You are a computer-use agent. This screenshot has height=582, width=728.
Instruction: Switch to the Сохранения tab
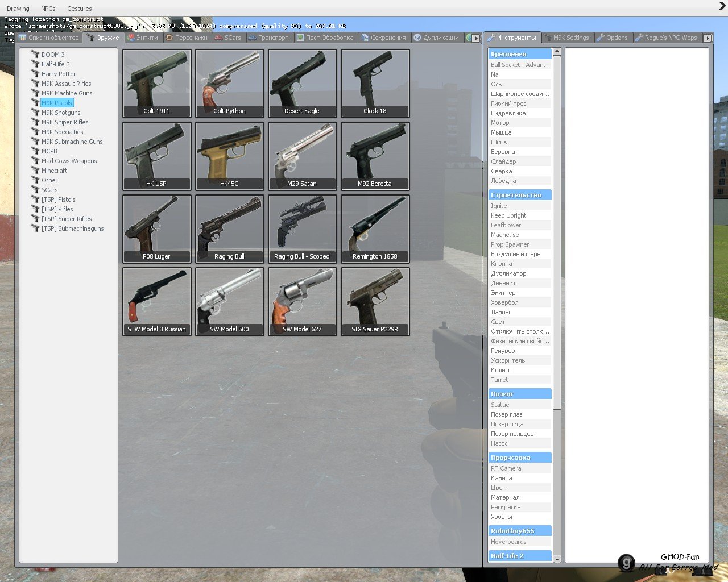tap(384, 38)
